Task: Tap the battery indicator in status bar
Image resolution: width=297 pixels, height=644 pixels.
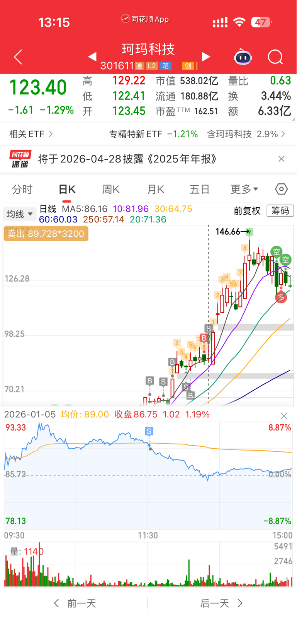Action: click(261, 22)
